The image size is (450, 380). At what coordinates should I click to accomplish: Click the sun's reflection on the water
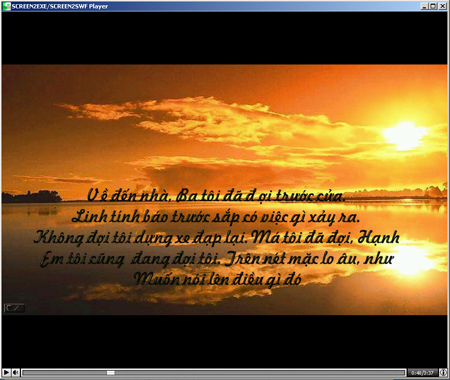click(412, 257)
